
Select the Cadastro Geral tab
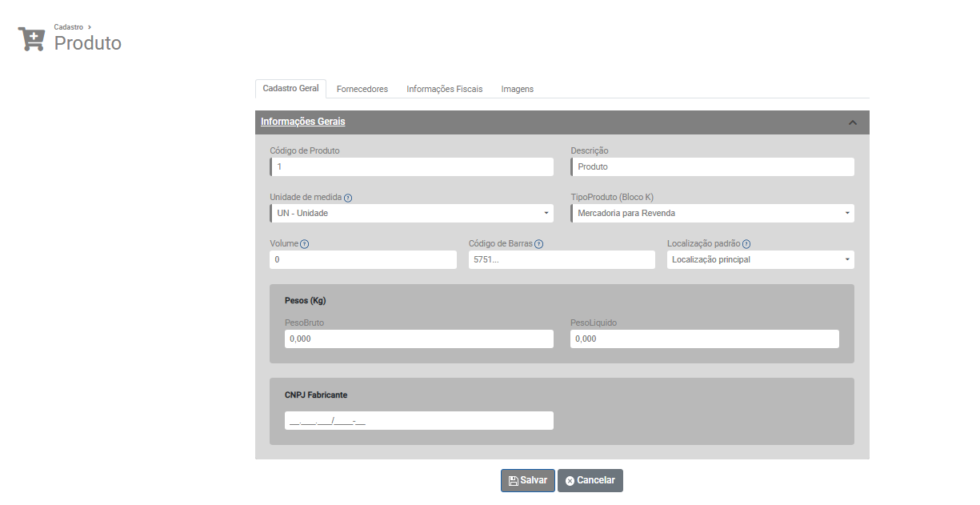[290, 89]
